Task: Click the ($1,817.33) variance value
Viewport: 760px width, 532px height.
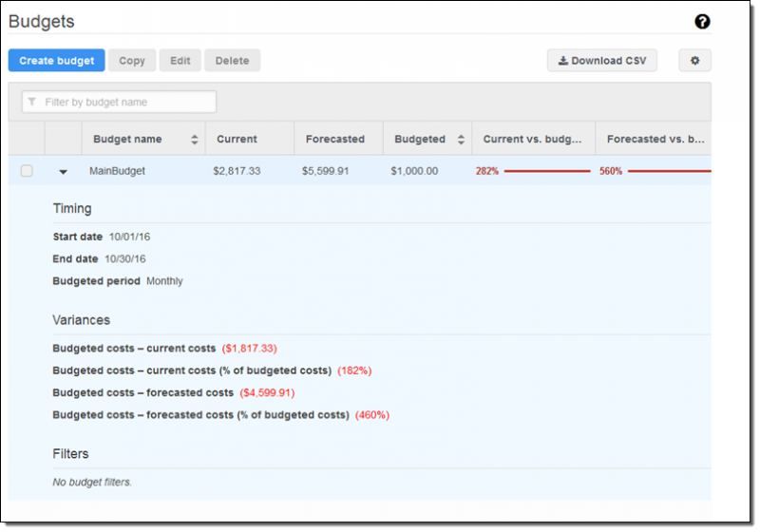Action: pos(249,349)
